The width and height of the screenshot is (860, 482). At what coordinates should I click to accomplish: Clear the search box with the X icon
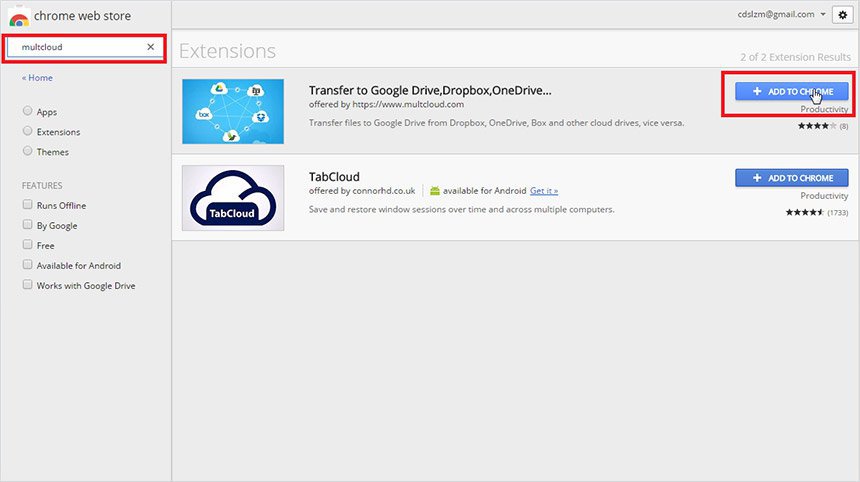point(151,47)
